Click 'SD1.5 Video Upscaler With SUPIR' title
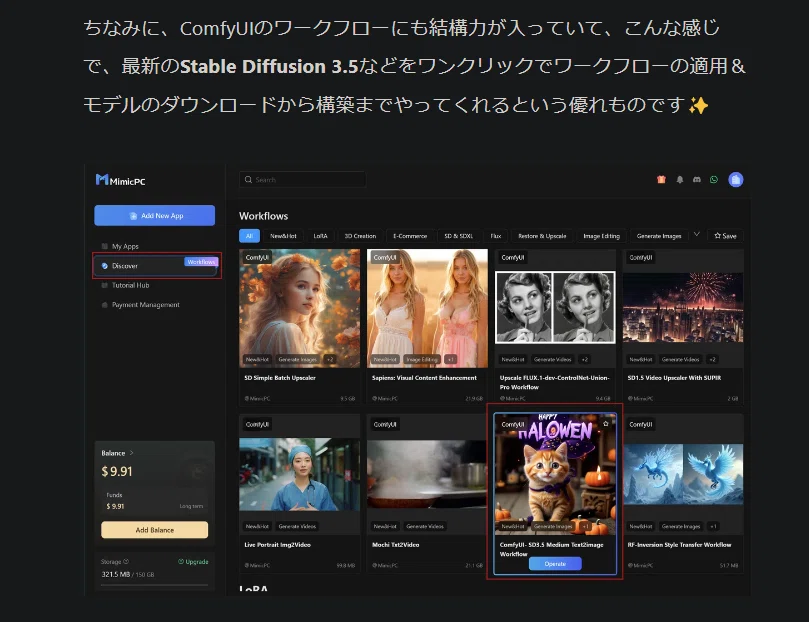 (x=674, y=378)
